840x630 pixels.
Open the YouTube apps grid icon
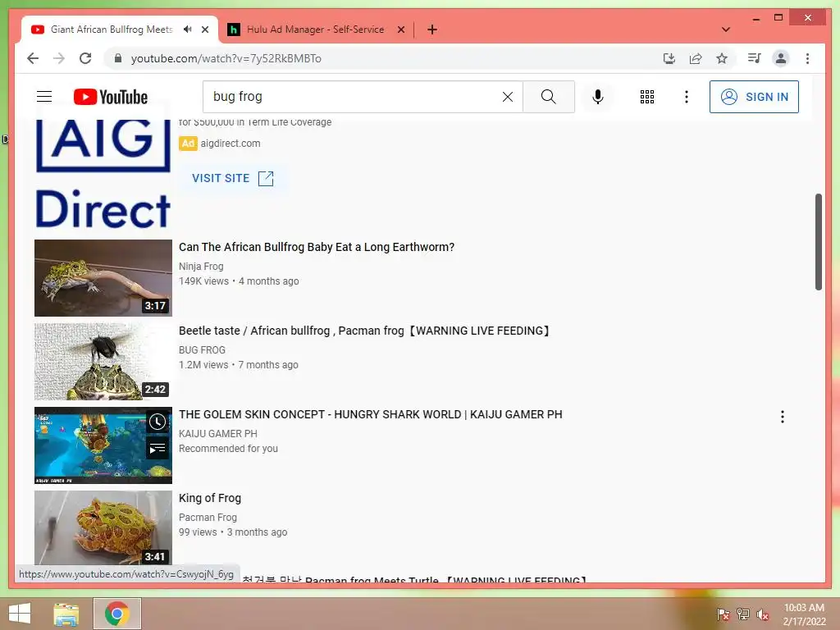tap(647, 97)
